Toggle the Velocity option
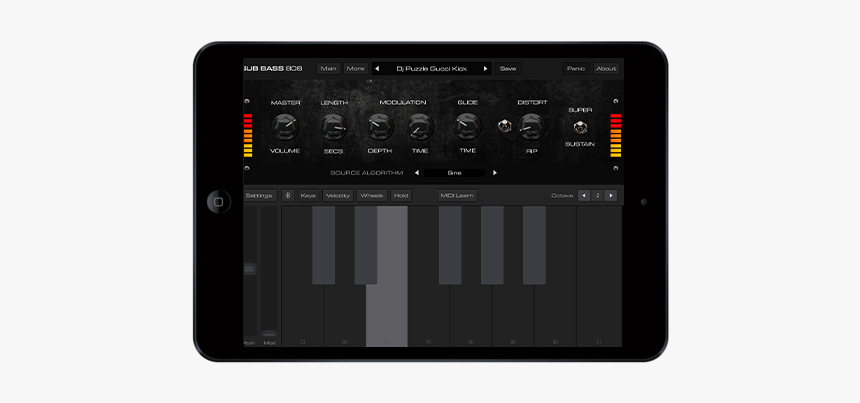The height and width of the screenshot is (403, 860). (x=338, y=195)
